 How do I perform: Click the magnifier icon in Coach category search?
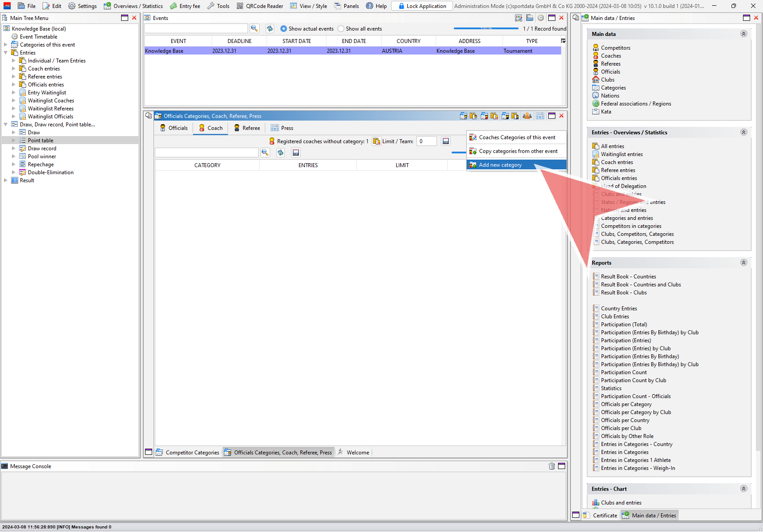265,153
